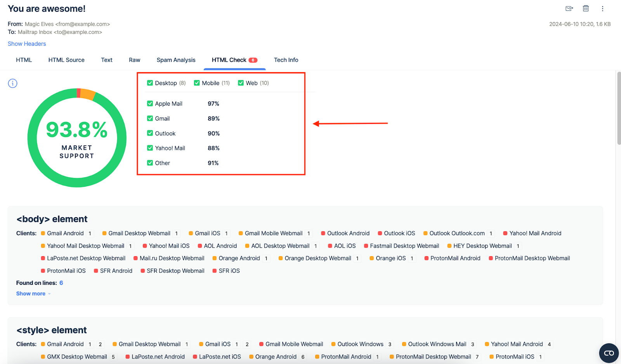
Task: Switch to the Text tab
Action: (107, 60)
